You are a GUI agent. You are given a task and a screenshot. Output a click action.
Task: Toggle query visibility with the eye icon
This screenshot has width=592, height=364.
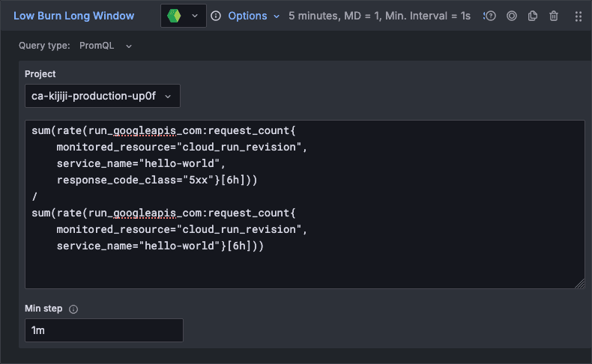[x=512, y=16]
